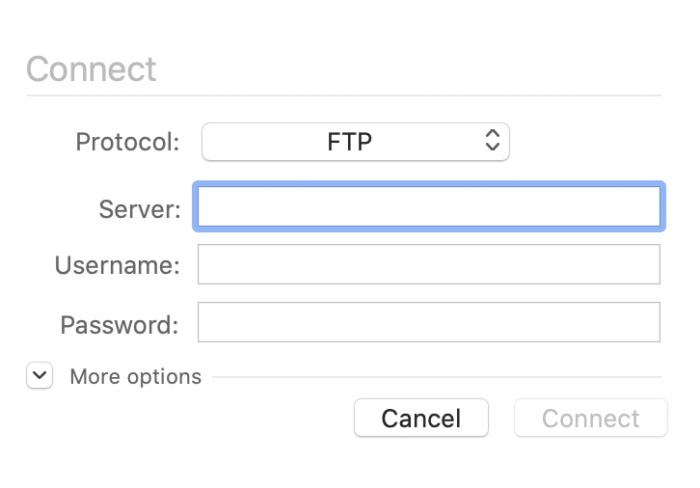The height and width of the screenshot is (488, 700).
Task: Open the FTP protocol selector
Action: coord(355,142)
